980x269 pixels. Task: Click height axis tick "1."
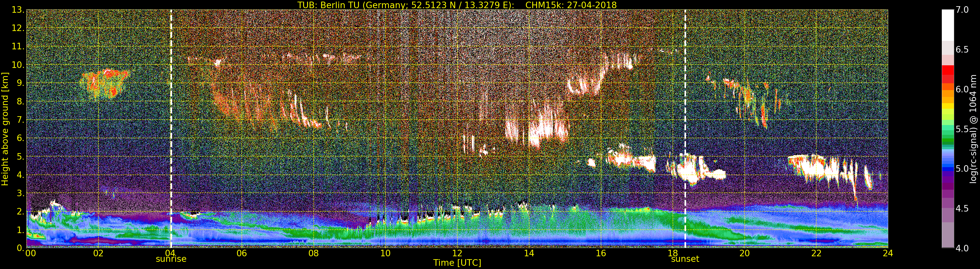pos(20,230)
